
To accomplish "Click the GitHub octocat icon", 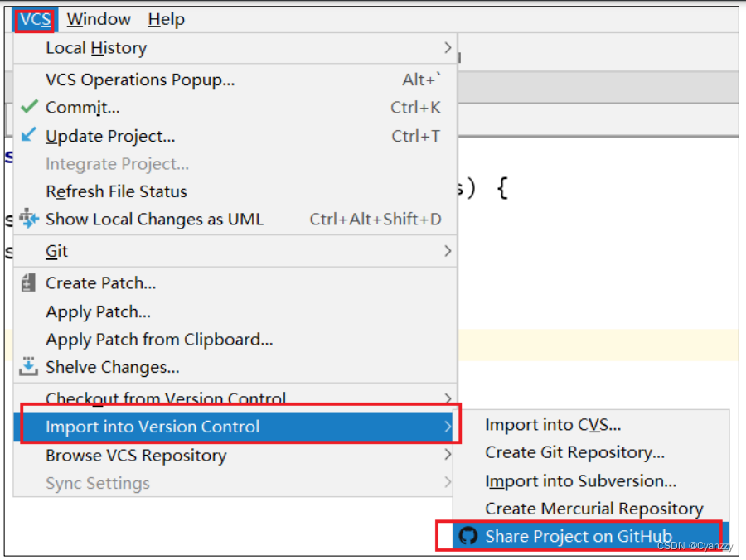I will tap(467, 536).
